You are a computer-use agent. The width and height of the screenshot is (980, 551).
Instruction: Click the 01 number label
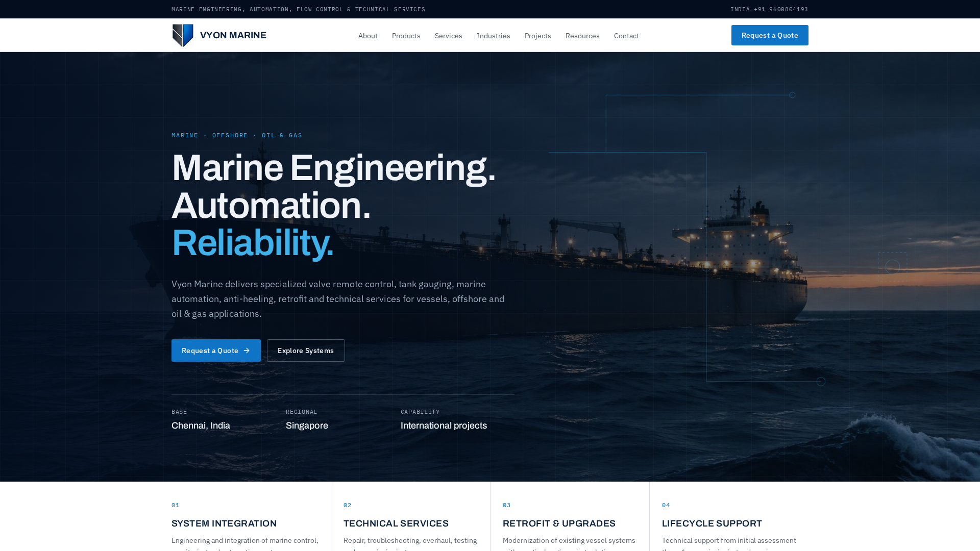176,505
